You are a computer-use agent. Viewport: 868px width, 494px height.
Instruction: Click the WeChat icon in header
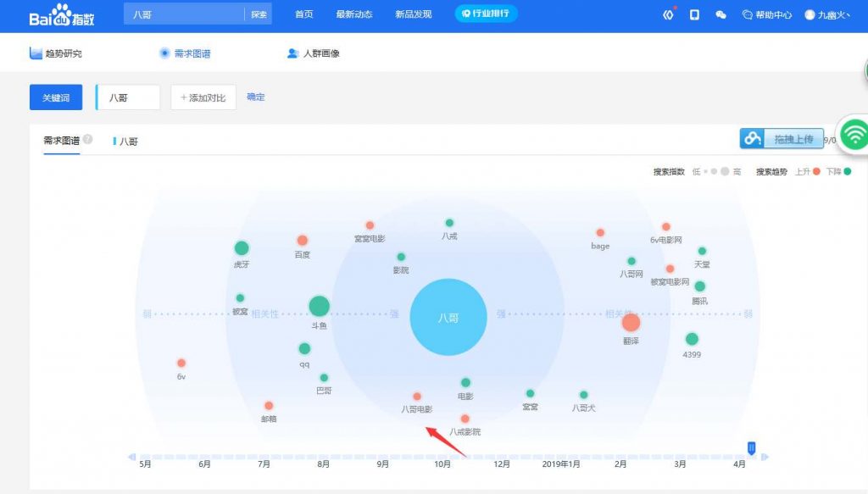(x=721, y=14)
